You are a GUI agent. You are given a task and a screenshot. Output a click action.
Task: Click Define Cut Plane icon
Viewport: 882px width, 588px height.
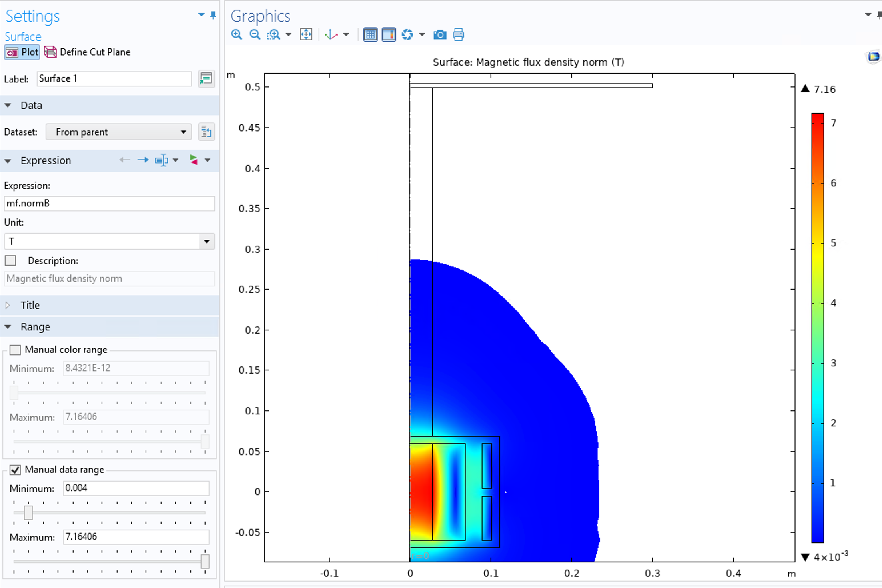[x=50, y=52]
